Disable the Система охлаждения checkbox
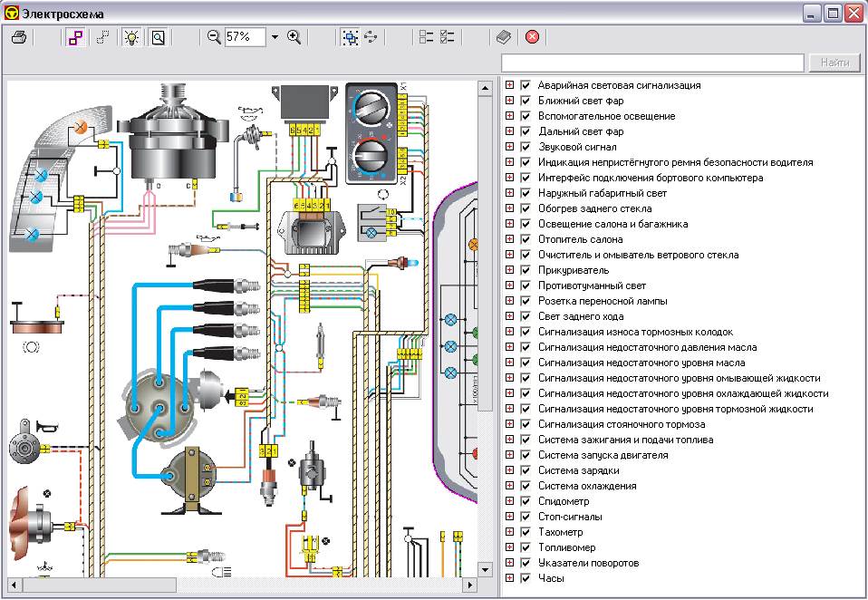The image size is (868, 600). click(525, 486)
